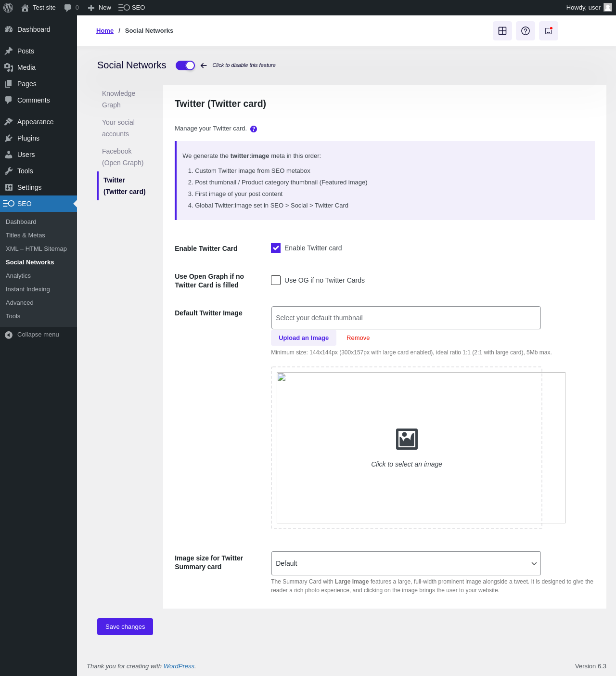616x676 pixels.
Task: Open the Test site home icon
Action: point(25,8)
